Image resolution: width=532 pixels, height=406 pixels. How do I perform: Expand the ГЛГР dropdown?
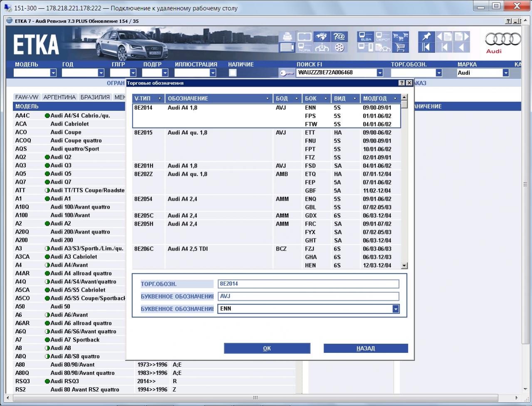(133, 73)
